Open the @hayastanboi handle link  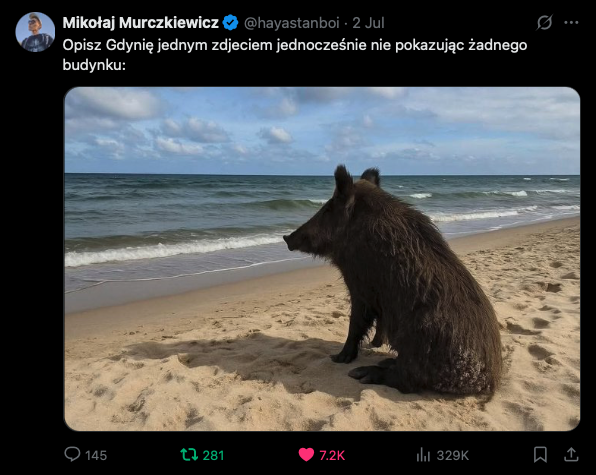(292, 23)
